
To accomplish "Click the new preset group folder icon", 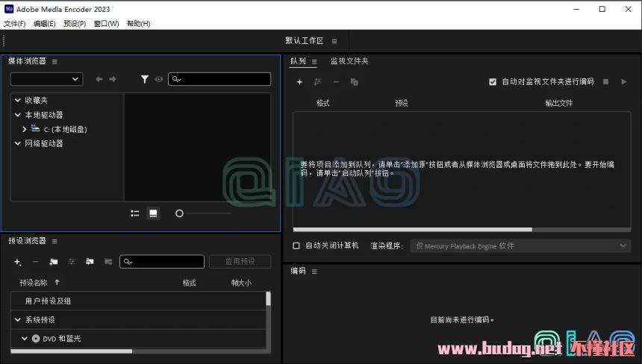I will (53, 262).
